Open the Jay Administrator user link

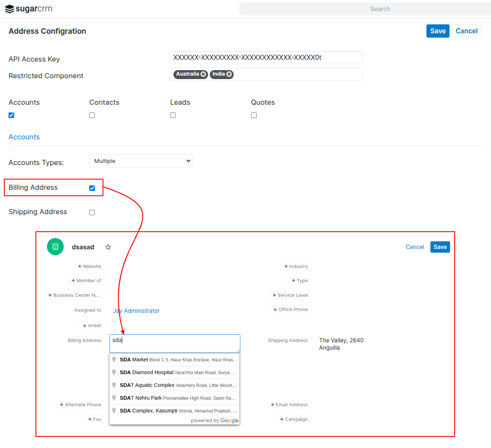pos(136,311)
